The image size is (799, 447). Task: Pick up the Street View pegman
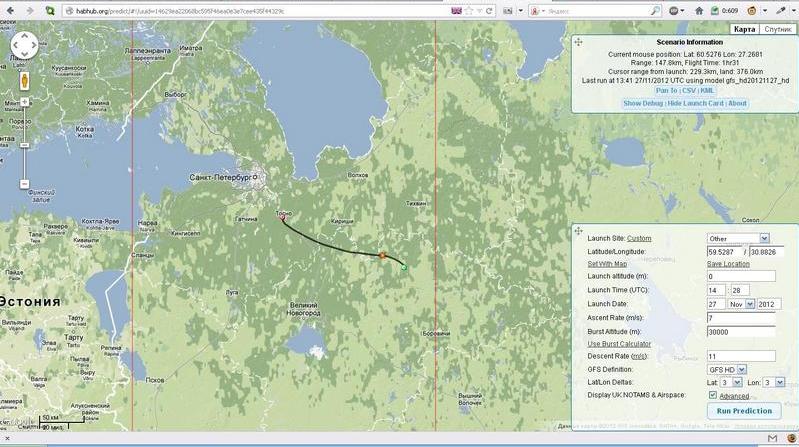[x=24, y=79]
